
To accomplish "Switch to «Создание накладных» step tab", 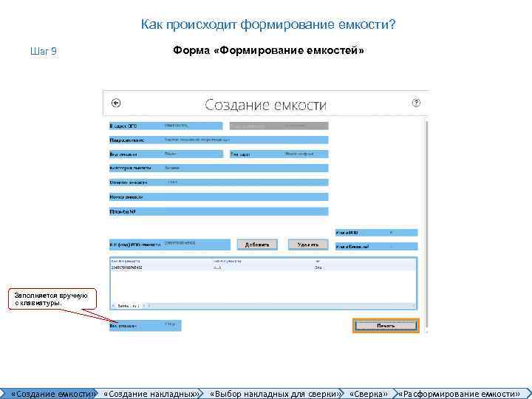I will click(151, 394).
